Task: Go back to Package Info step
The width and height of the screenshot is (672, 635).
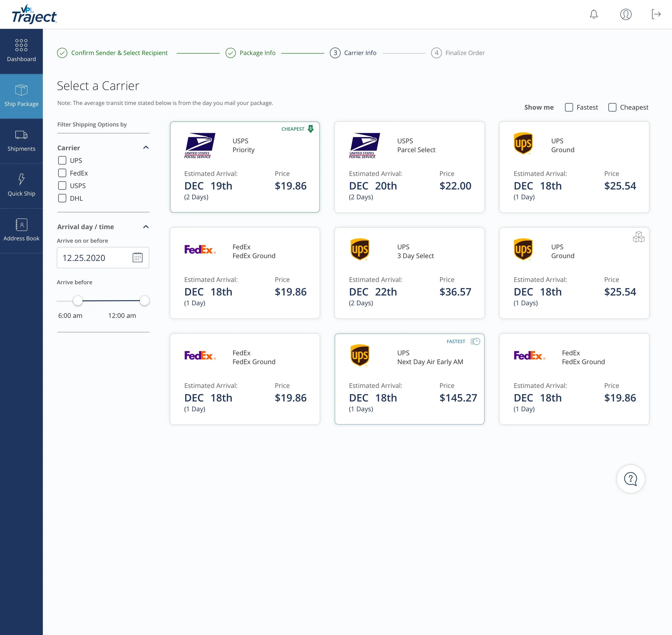Action: [x=257, y=53]
